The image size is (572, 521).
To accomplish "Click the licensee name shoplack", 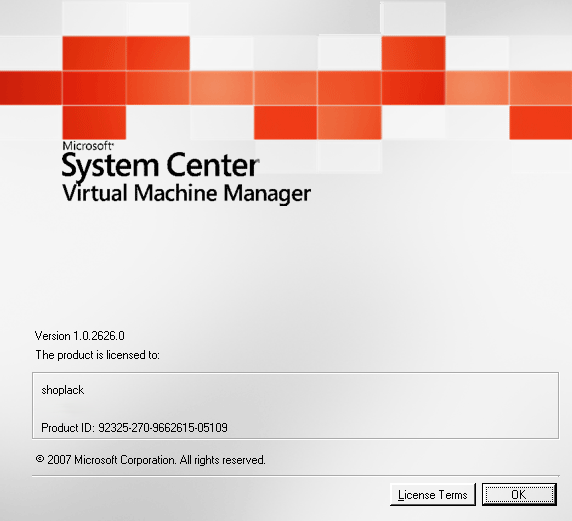I will (x=63, y=390).
